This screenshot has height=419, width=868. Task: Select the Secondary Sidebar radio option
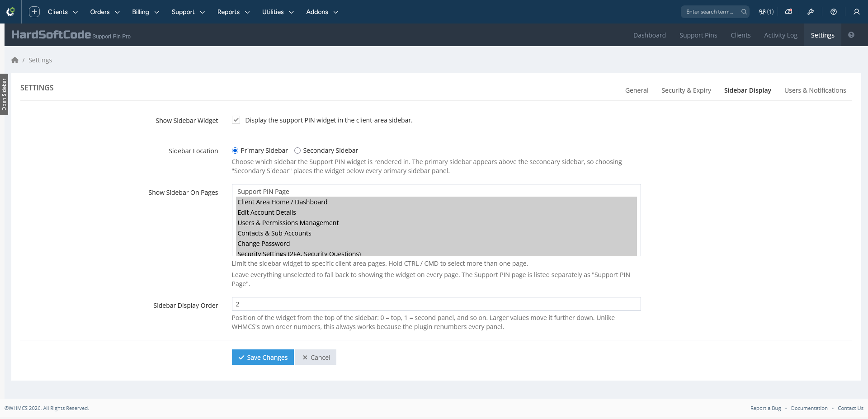pyautogui.click(x=297, y=151)
